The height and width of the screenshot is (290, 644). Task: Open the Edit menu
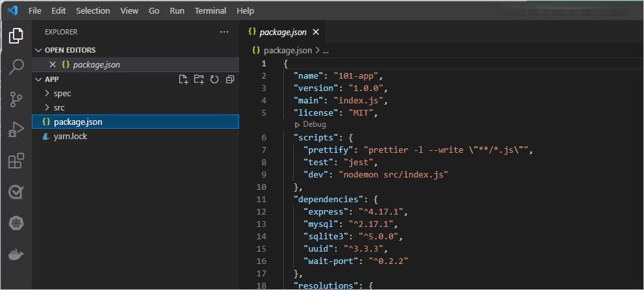pos(58,10)
